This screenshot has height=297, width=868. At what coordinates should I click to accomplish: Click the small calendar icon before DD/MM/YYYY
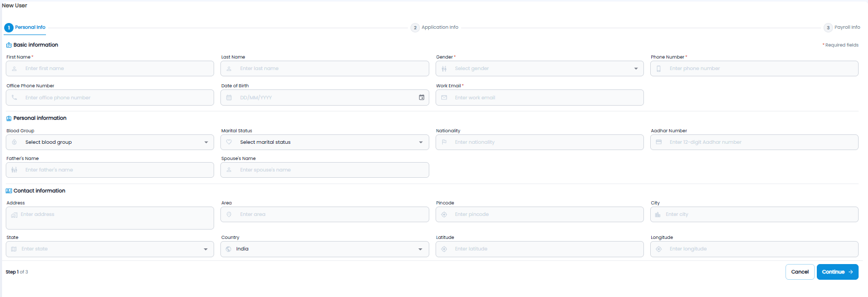(x=229, y=98)
